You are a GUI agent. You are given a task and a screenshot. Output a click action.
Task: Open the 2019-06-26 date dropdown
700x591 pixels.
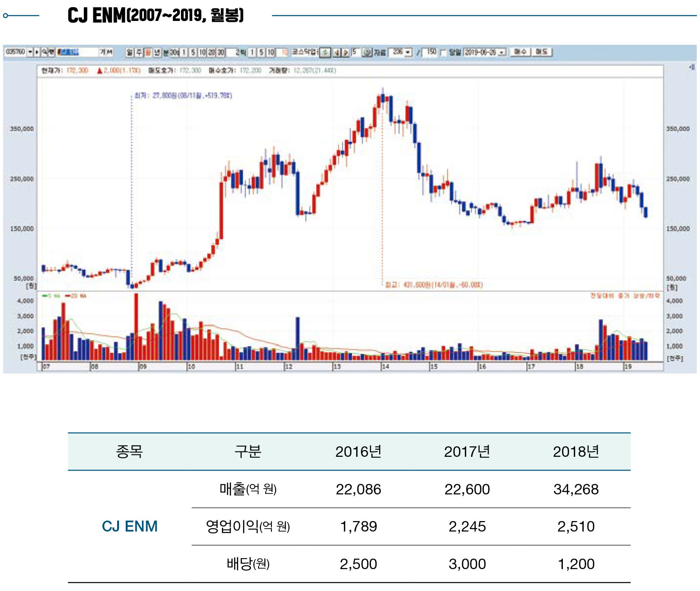[501, 52]
